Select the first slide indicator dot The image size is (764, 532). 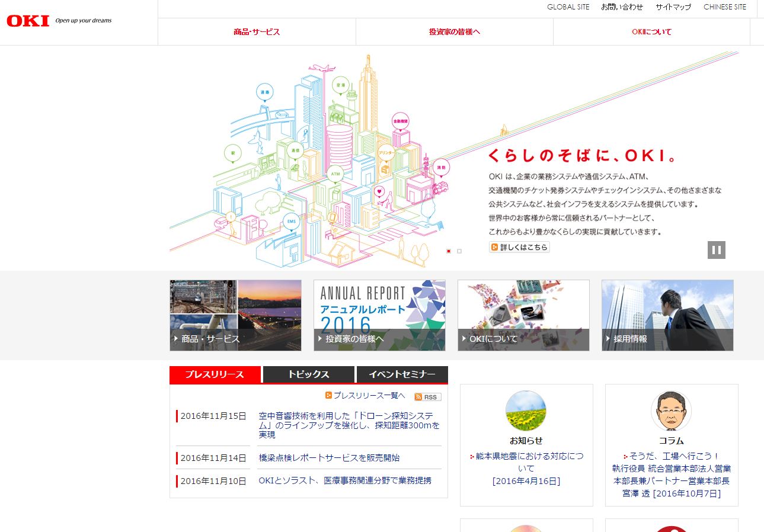(x=449, y=251)
